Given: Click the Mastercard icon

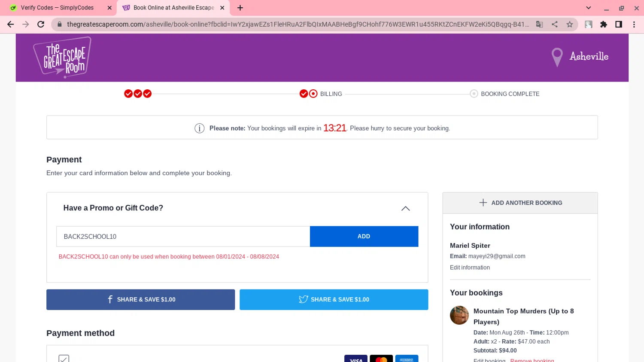Looking at the screenshot, I should 381,359.
